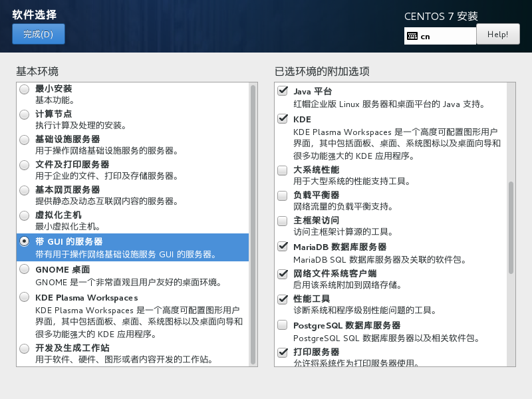Screen dimensions: 532x399
Task: Click the CENTOS 7 安装 title text
Action: (441, 16)
